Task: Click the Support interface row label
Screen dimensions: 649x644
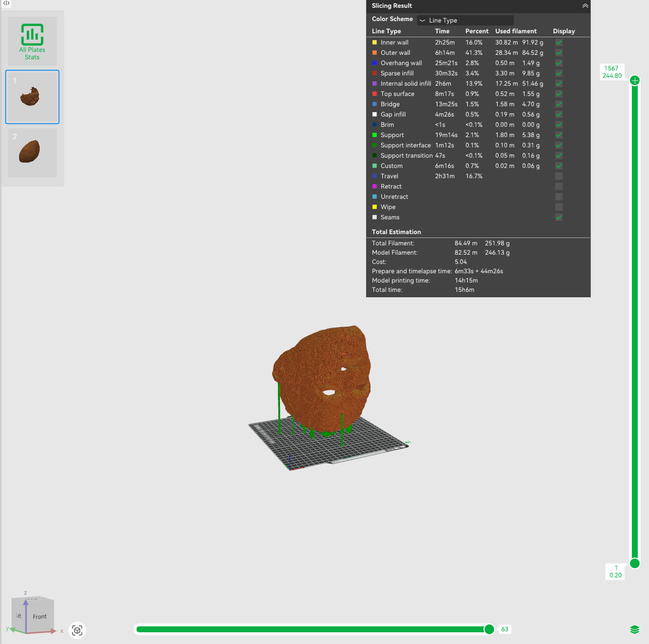Action: [406, 145]
